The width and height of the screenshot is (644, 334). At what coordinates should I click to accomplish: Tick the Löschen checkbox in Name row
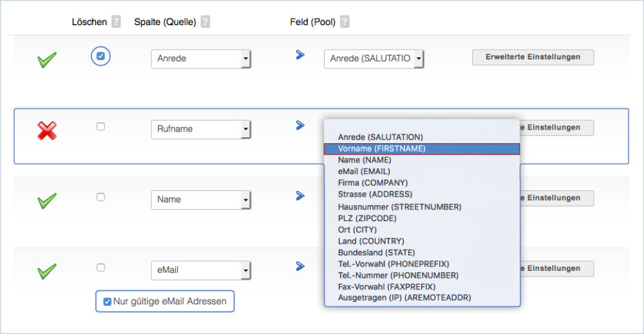click(x=100, y=197)
